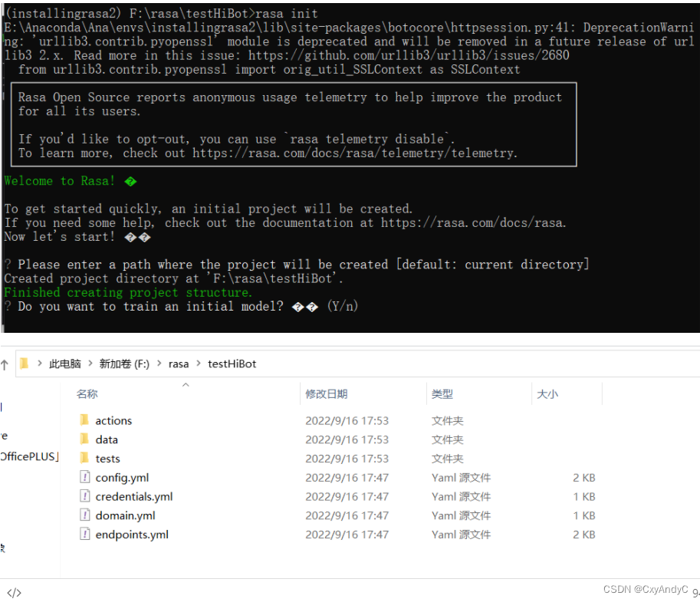Click the rasa.com/docs/rasa URL in terminal
Viewport: 700px width, 602px height.
pyautogui.click(x=473, y=223)
